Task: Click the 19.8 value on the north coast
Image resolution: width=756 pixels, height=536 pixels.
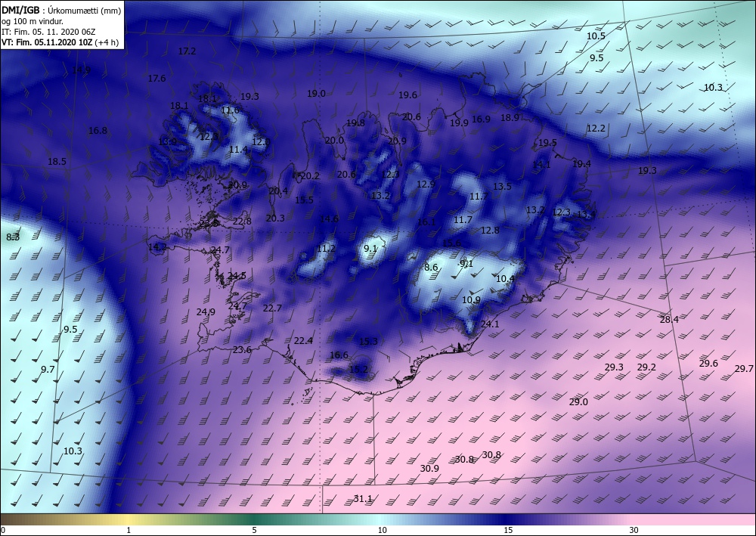Action: [x=356, y=123]
